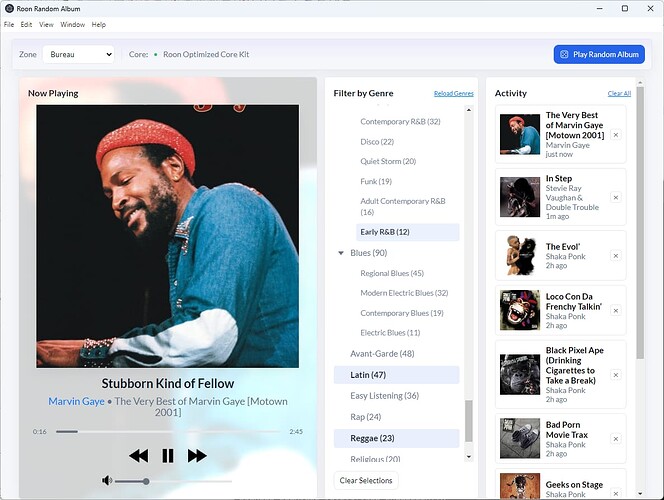Collapse the Blues genre group

point(341,253)
